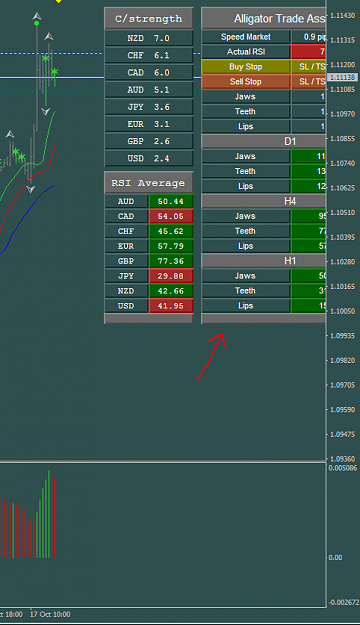
Task: Click the RSI Average panel header
Action: [149, 183]
